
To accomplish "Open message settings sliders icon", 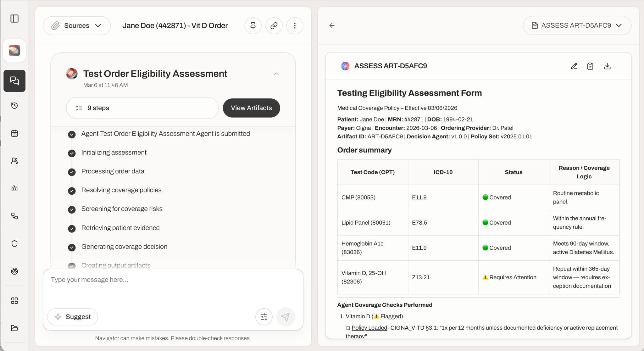I will point(264,317).
